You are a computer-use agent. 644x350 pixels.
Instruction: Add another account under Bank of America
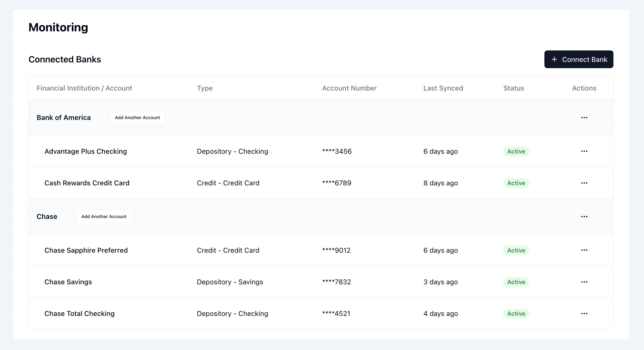[x=137, y=117]
